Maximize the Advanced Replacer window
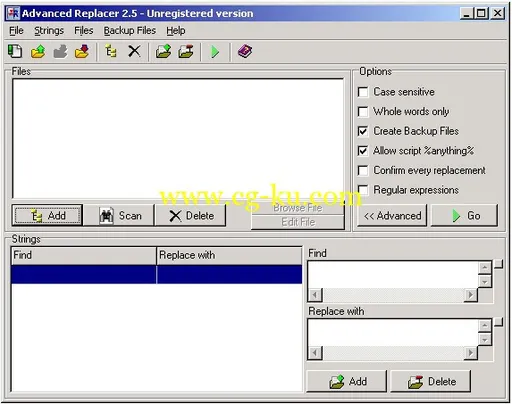512x404 pixels. click(x=481, y=13)
